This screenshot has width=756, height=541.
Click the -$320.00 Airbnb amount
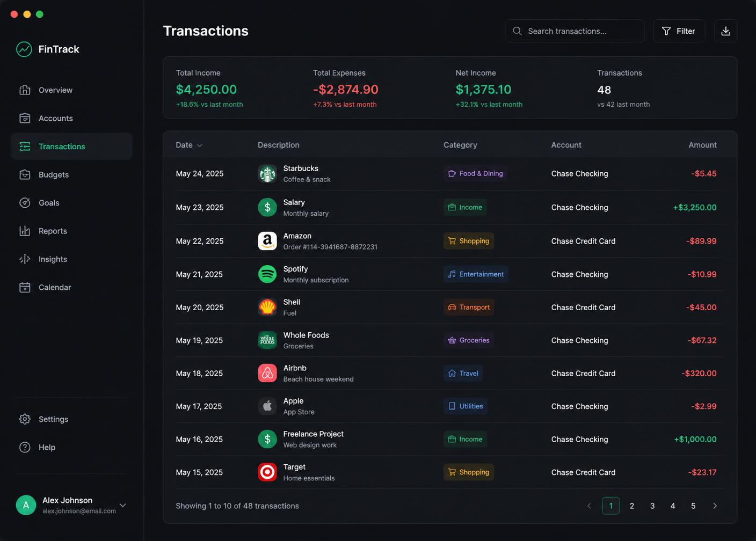point(699,373)
